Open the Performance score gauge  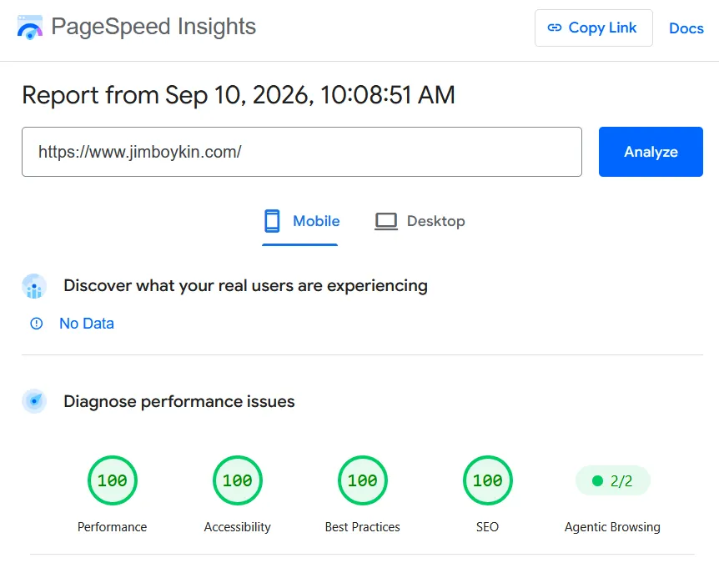pyautogui.click(x=113, y=480)
